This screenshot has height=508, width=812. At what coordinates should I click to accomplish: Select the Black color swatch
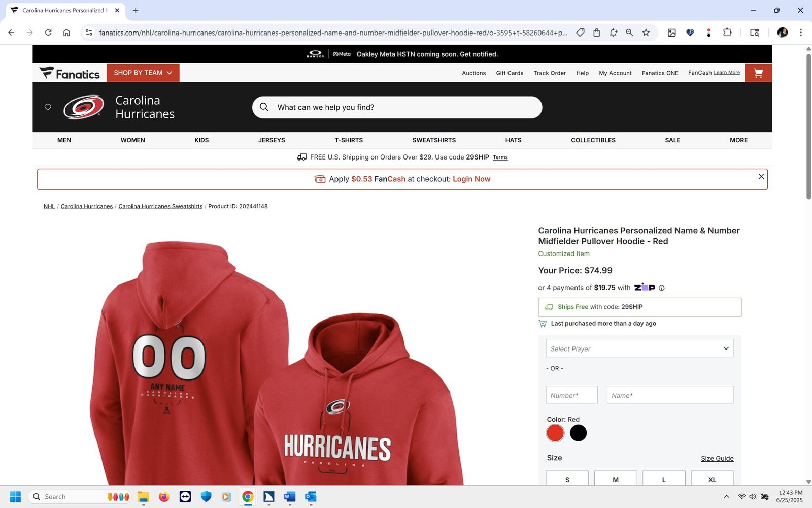[578, 433]
